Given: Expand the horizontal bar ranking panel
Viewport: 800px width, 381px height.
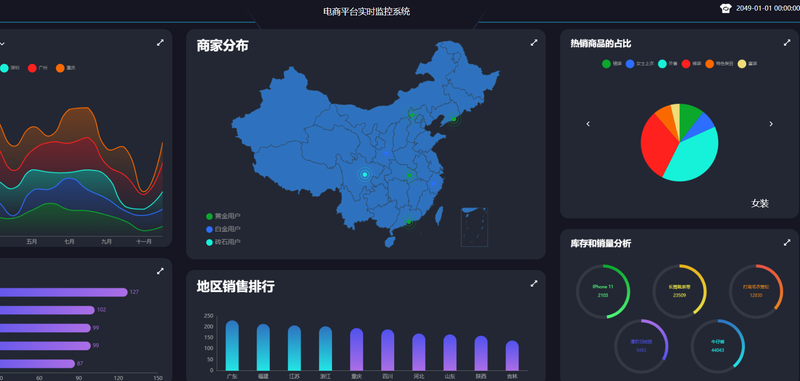Looking at the screenshot, I should 160,271.
